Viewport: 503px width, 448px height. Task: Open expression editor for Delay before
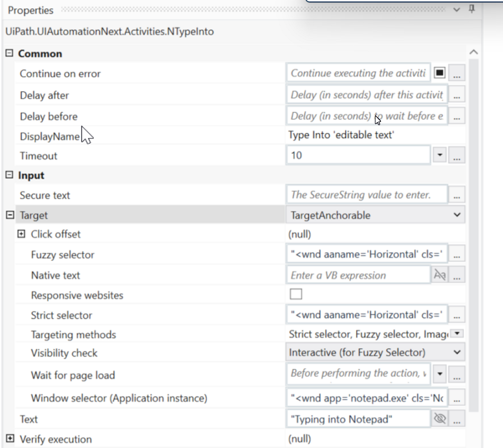click(x=457, y=116)
